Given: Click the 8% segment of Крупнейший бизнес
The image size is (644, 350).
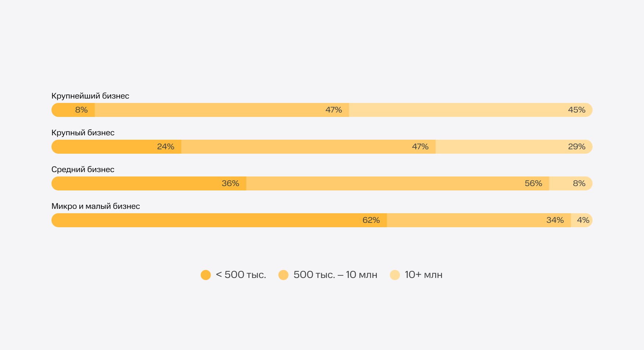Looking at the screenshot, I should pos(73,110).
